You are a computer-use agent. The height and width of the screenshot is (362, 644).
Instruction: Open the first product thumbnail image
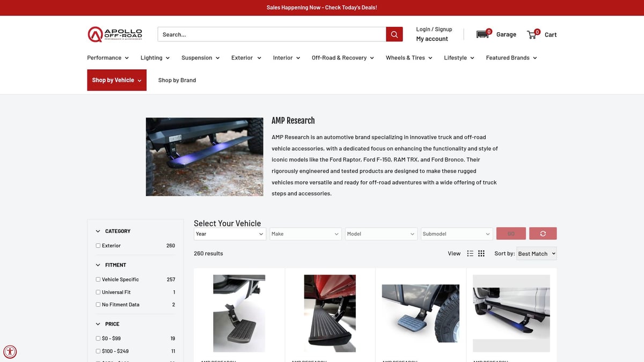[x=239, y=313]
